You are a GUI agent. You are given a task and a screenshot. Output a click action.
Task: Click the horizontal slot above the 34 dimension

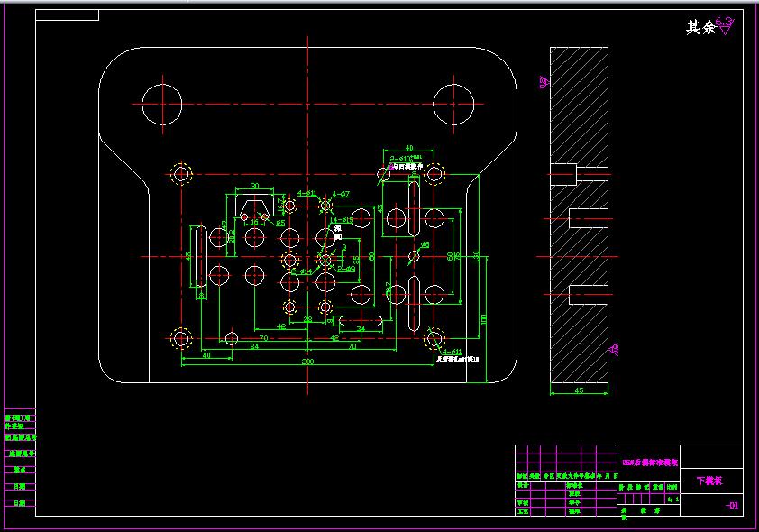(x=361, y=321)
